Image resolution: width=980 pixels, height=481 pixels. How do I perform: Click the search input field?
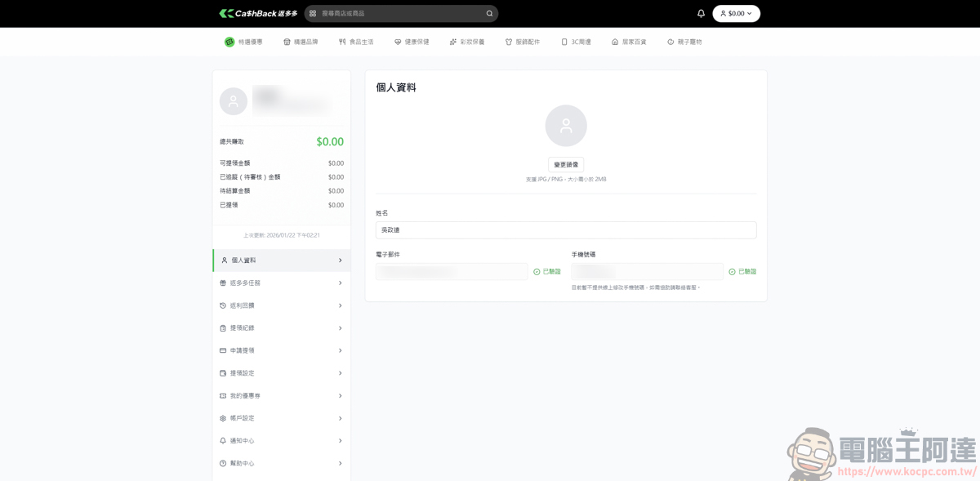400,13
